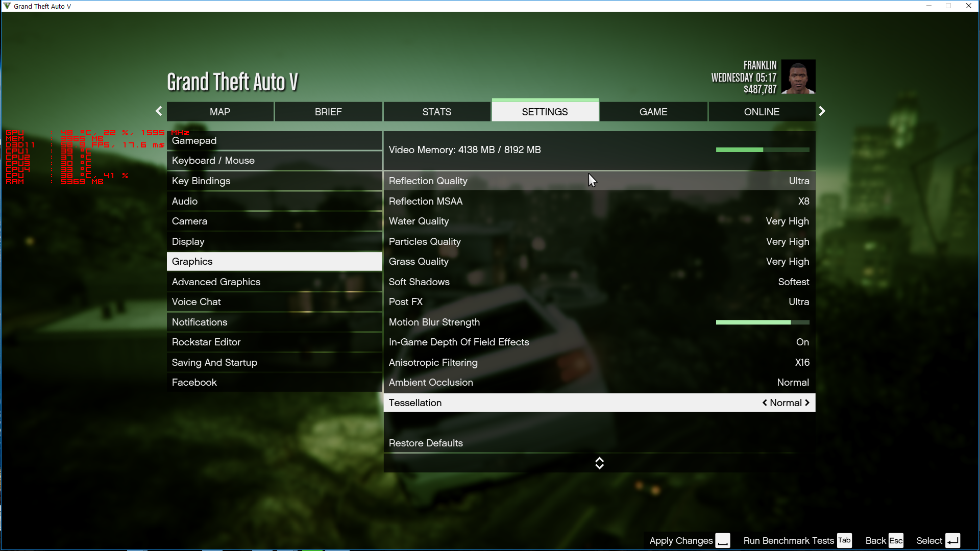Click the FRANKLIN character name
The height and width of the screenshot is (551, 980).
coord(760,65)
